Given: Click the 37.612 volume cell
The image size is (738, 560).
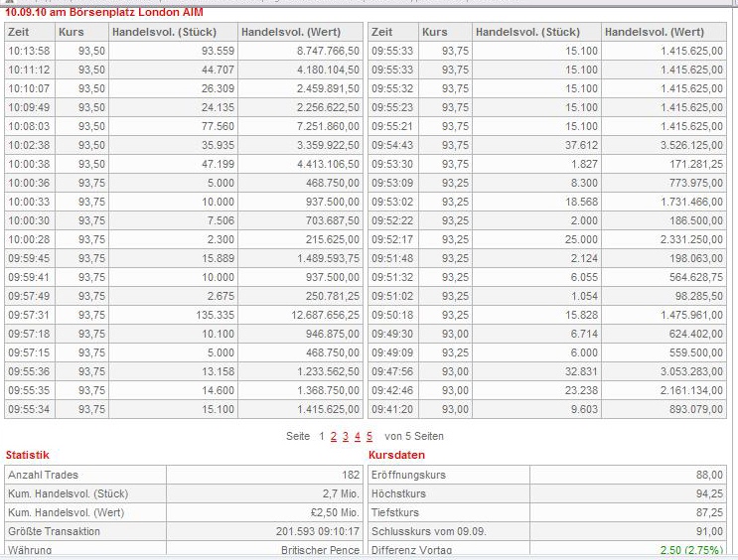Looking at the screenshot, I should tap(536, 145).
